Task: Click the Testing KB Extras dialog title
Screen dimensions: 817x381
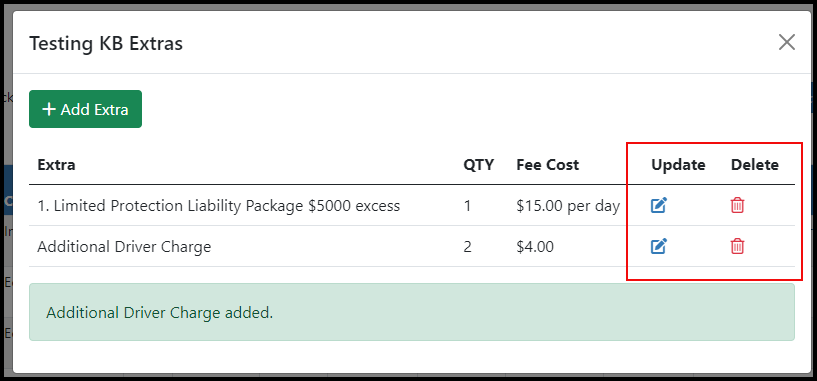Action: point(106,43)
